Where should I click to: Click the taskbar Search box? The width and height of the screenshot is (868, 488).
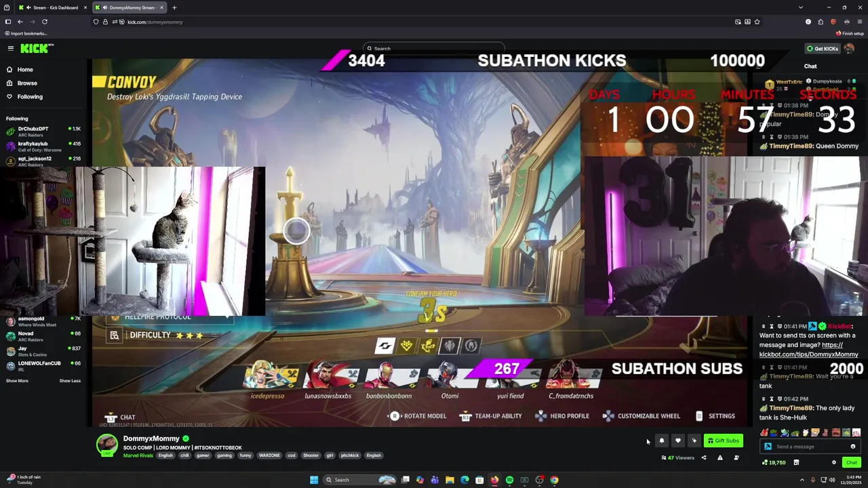[x=359, y=480]
